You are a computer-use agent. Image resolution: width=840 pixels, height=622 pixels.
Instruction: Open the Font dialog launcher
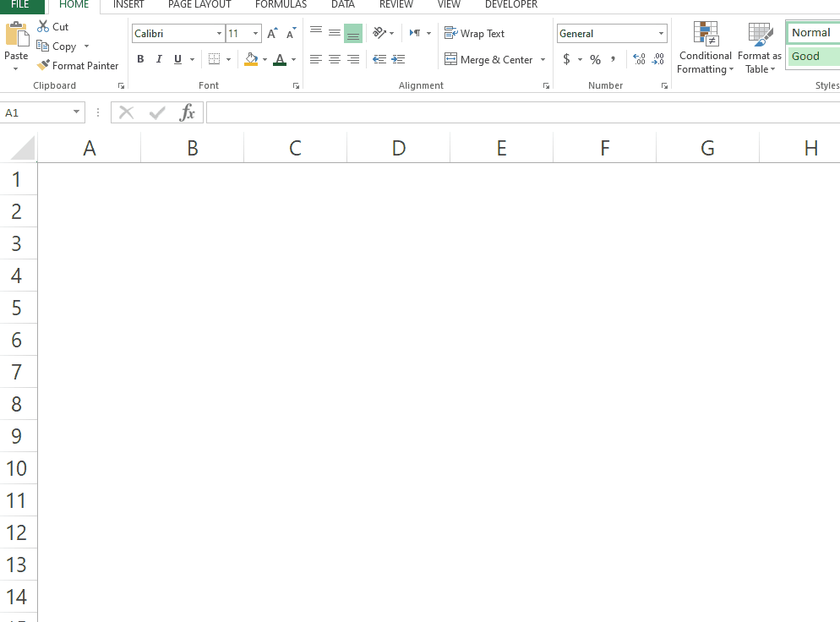(295, 85)
